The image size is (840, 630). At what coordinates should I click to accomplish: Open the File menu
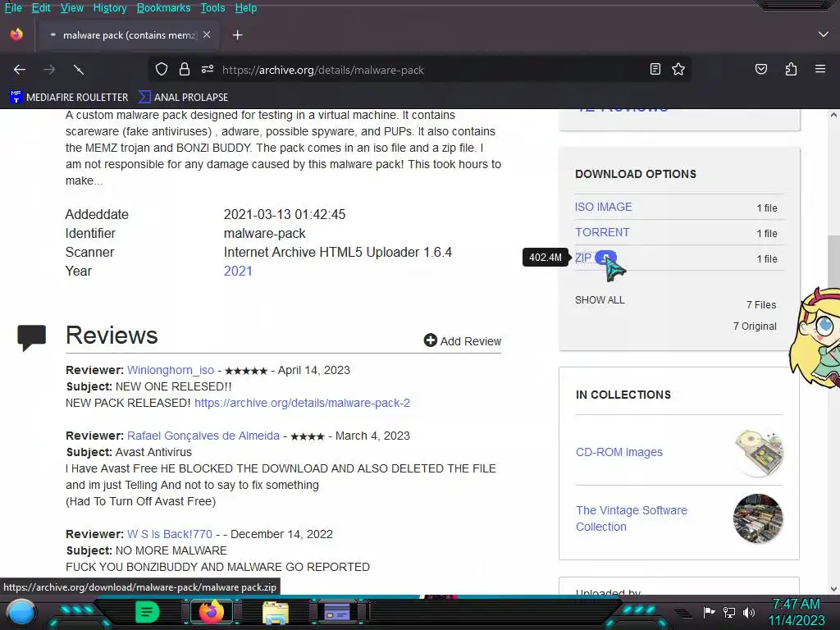[x=13, y=7]
